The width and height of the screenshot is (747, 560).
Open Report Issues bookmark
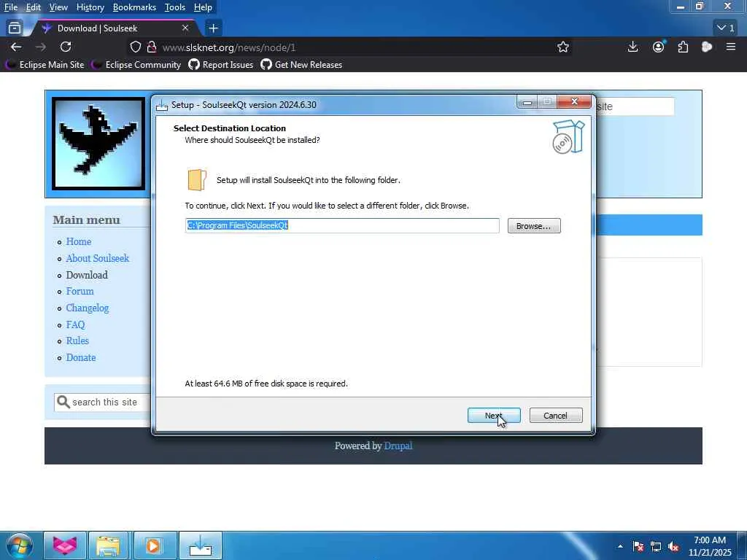pos(221,65)
